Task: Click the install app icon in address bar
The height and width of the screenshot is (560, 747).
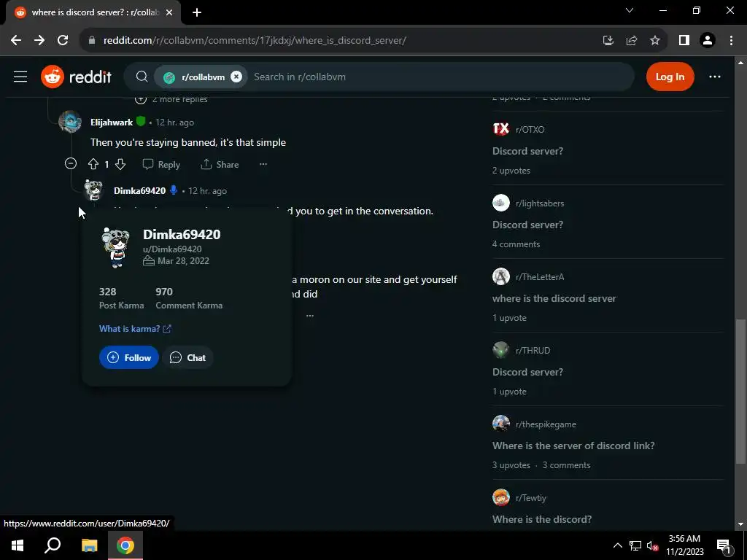Action: tap(608, 41)
